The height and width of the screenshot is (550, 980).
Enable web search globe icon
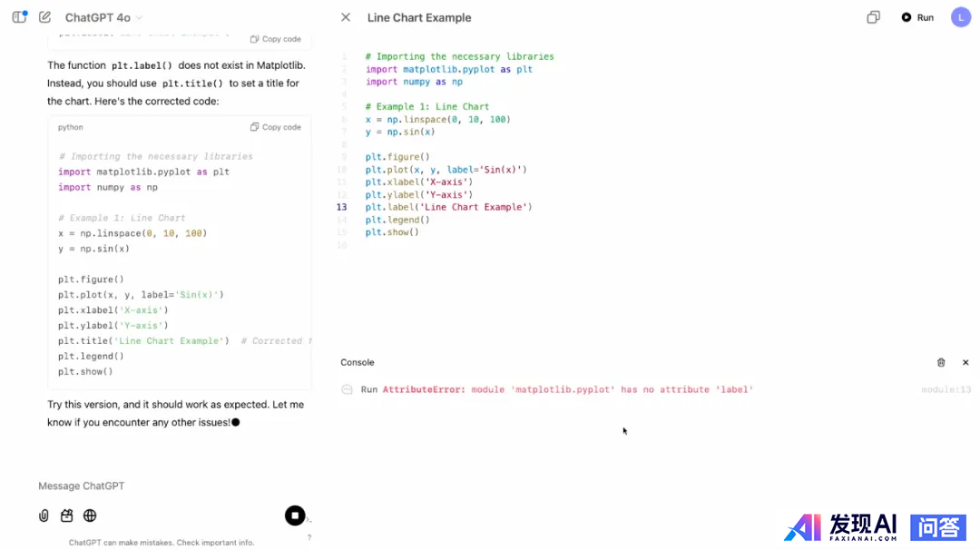90,516
